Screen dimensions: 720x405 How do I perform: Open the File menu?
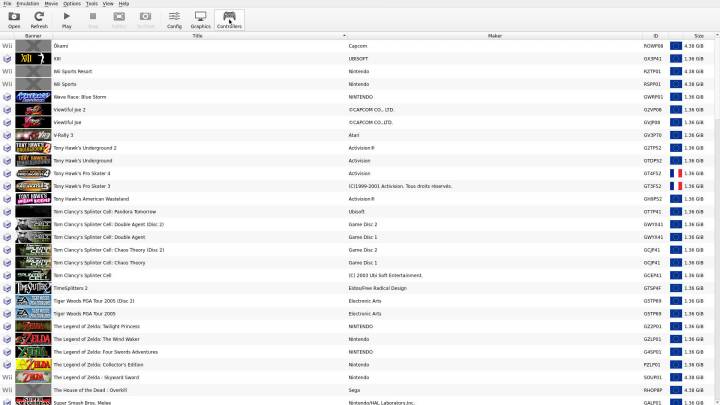click(7, 4)
